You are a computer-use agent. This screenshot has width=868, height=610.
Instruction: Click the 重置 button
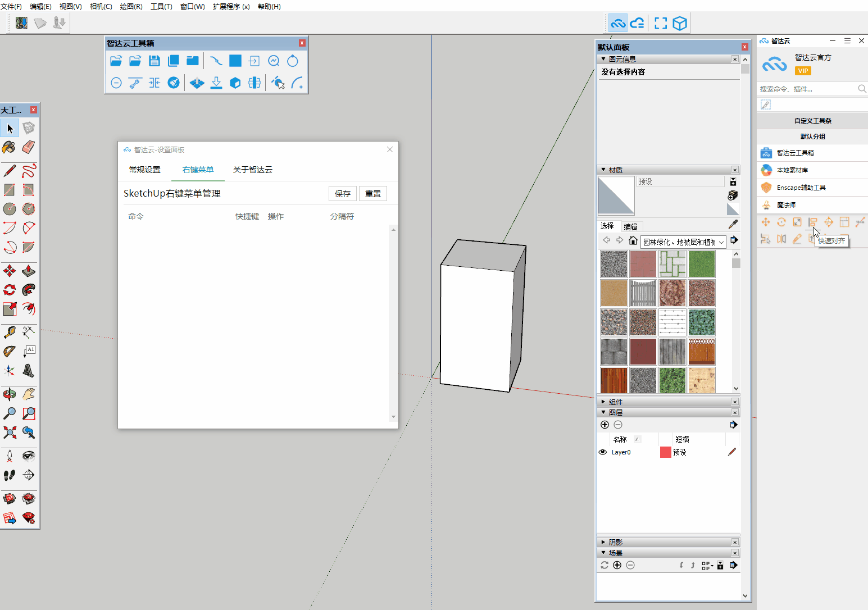[x=372, y=194]
